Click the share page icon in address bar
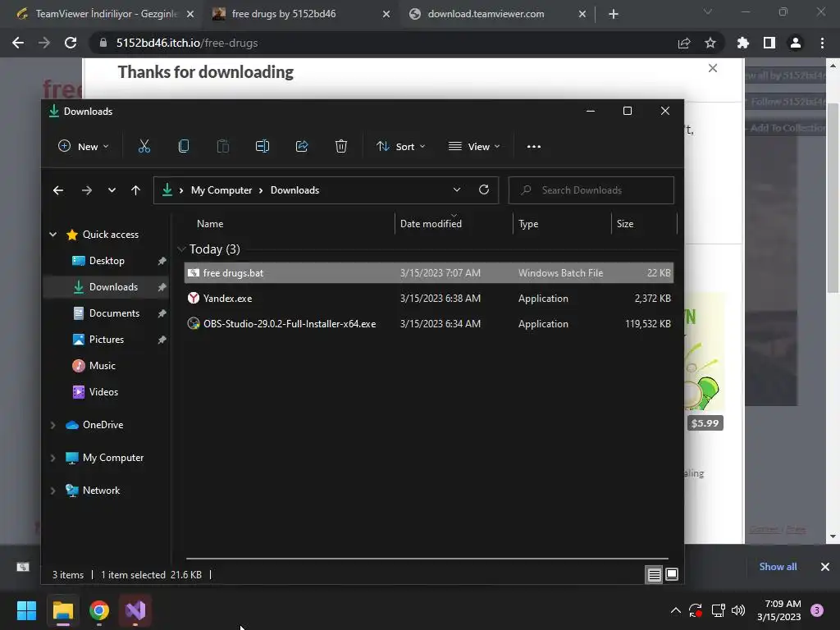The image size is (840, 630). point(684,43)
